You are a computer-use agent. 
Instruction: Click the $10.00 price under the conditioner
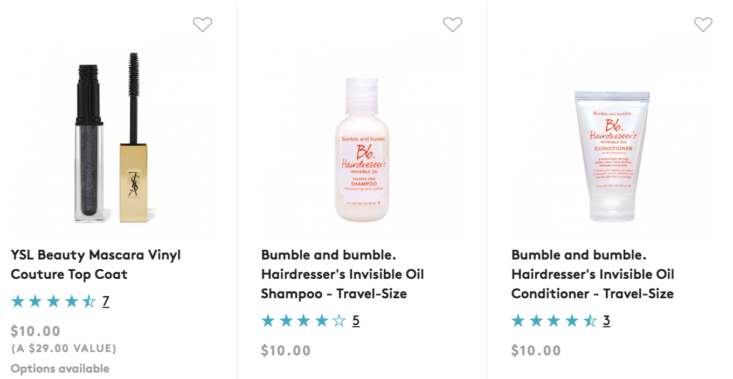pyautogui.click(x=536, y=351)
